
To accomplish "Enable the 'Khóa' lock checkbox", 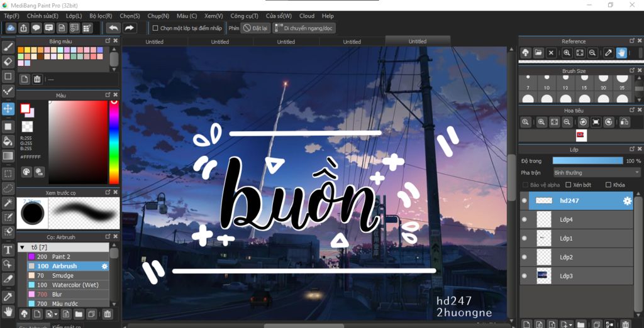I will [608, 185].
